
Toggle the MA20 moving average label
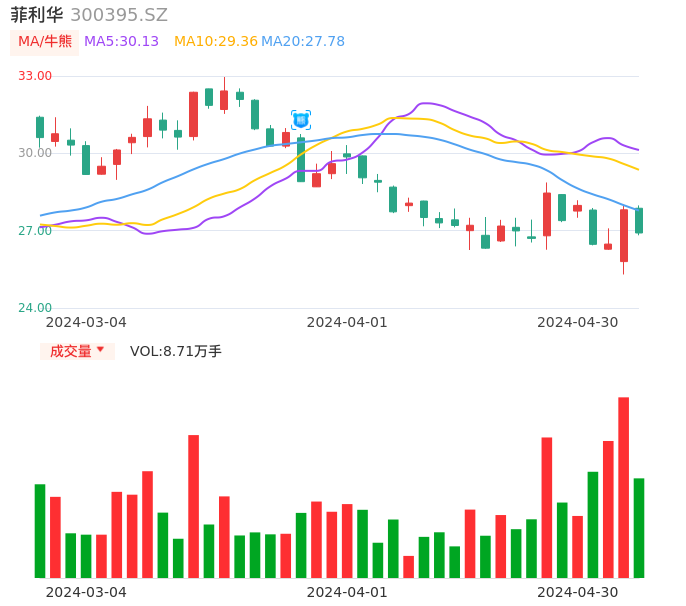[303, 42]
